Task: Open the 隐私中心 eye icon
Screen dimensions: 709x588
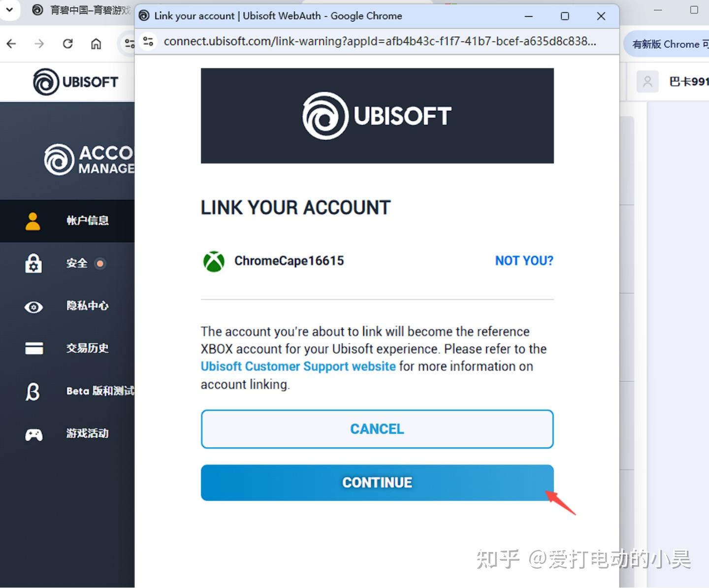Action: (x=33, y=307)
